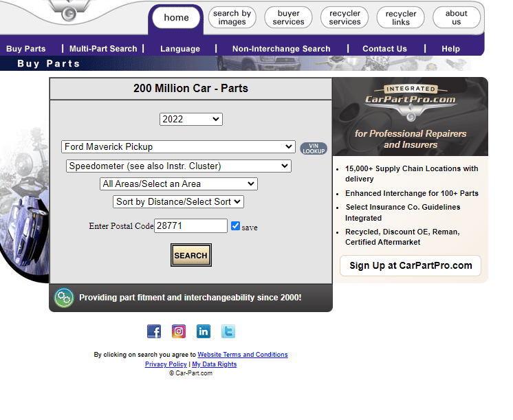
Task: Open Website Terms and Conditions link
Action: coord(243,355)
